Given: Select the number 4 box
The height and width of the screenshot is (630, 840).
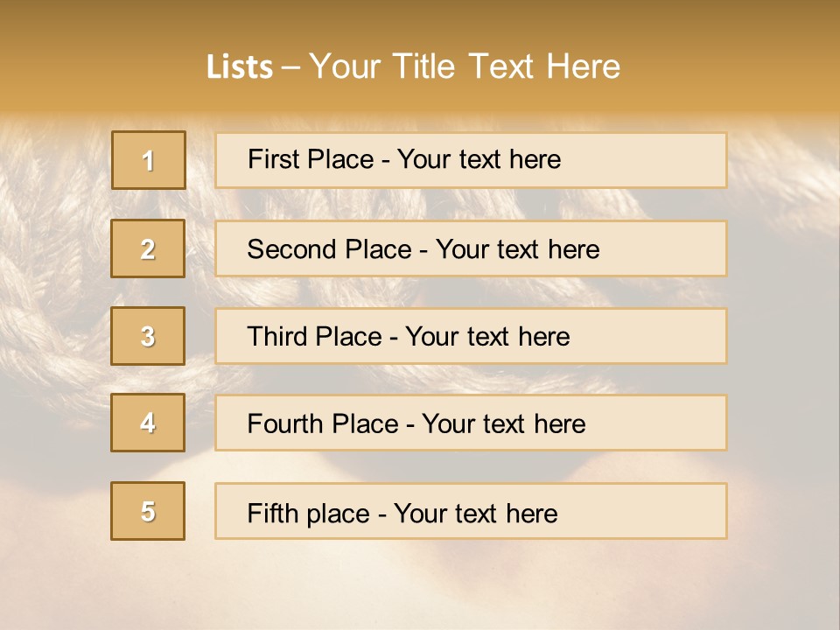Looking at the screenshot, I should (148, 423).
